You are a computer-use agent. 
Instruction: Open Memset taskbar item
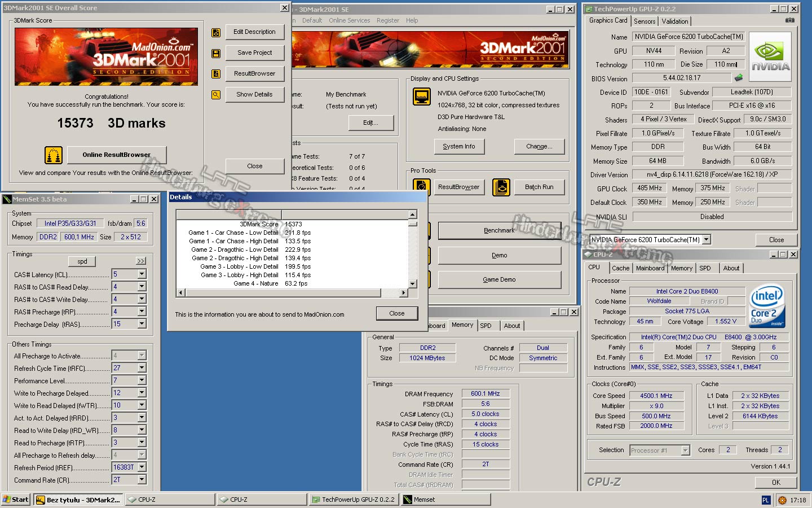[x=446, y=500]
